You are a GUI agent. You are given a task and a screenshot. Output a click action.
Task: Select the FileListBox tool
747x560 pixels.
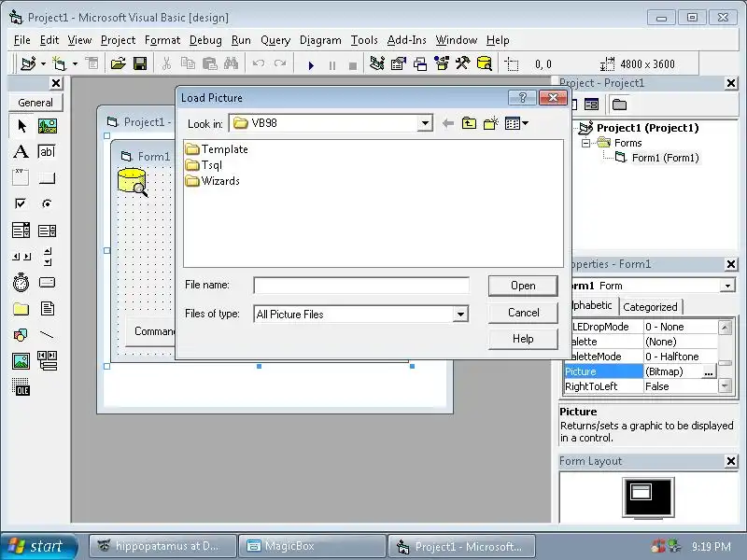47,309
